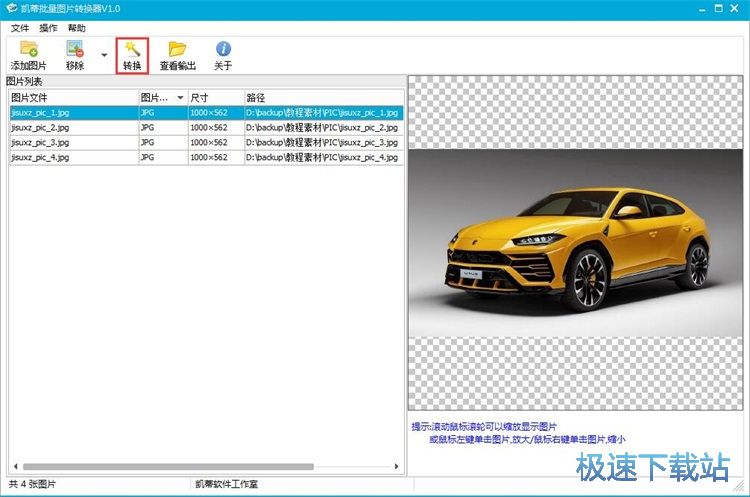The height and width of the screenshot is (497, 750).
Task: Sort by the 尺寸 column header
Action: (x=214, y=98)
